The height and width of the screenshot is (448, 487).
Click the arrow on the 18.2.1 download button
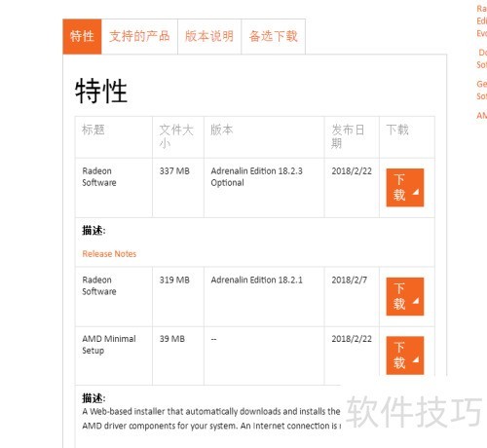point(416,301)
